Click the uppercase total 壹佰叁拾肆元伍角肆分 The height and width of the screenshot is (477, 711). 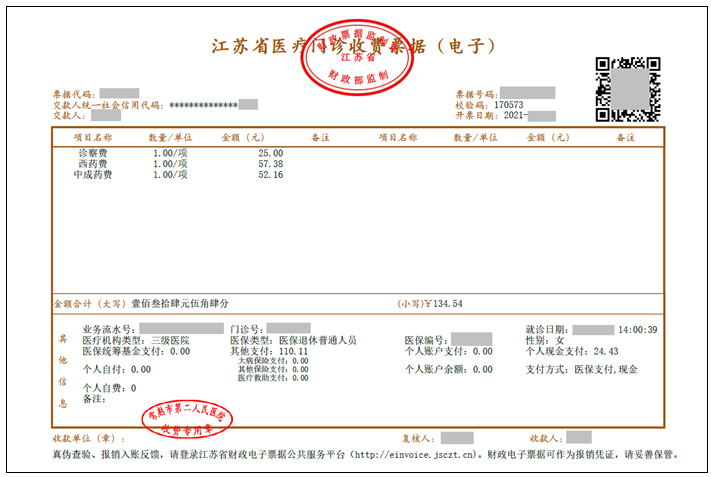pyautogui.click(x=180, y=303)
